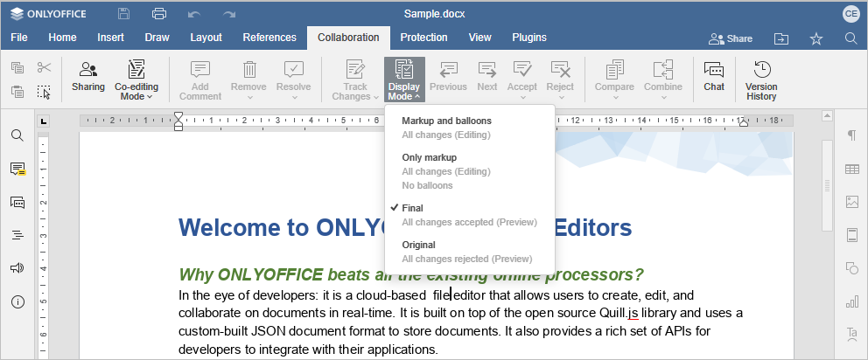Switch to the Layout tab
The height and width of the screenshot is (360, 868).
206,38
